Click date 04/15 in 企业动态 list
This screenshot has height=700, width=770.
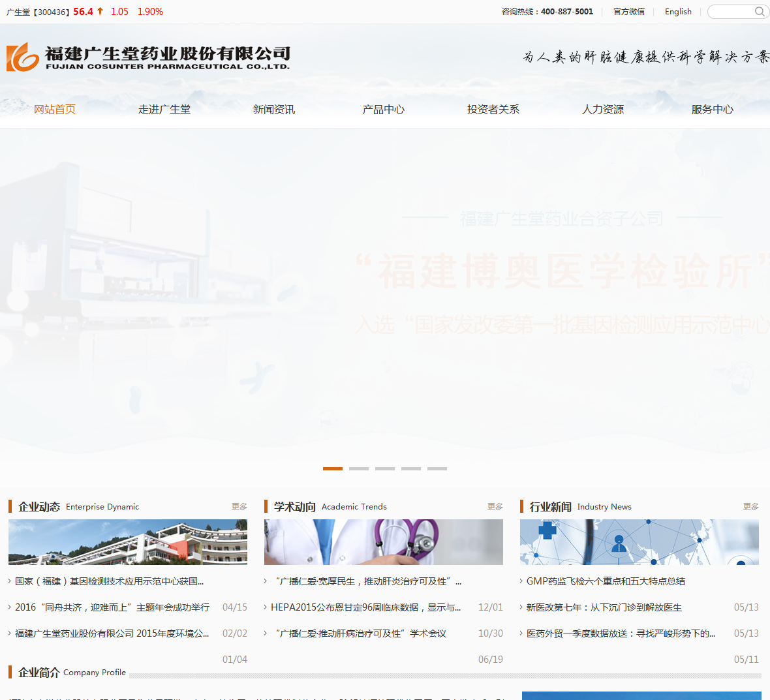(x=235, y=607)
